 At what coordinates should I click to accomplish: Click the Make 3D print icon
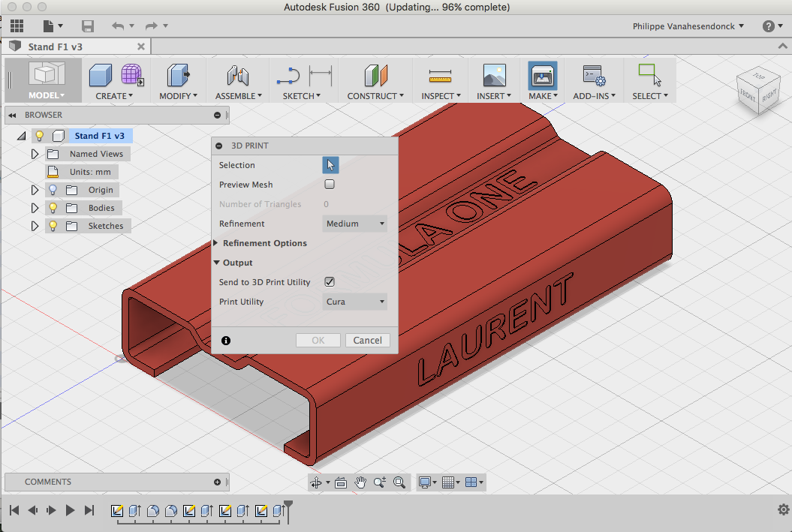tap(542, 76)
